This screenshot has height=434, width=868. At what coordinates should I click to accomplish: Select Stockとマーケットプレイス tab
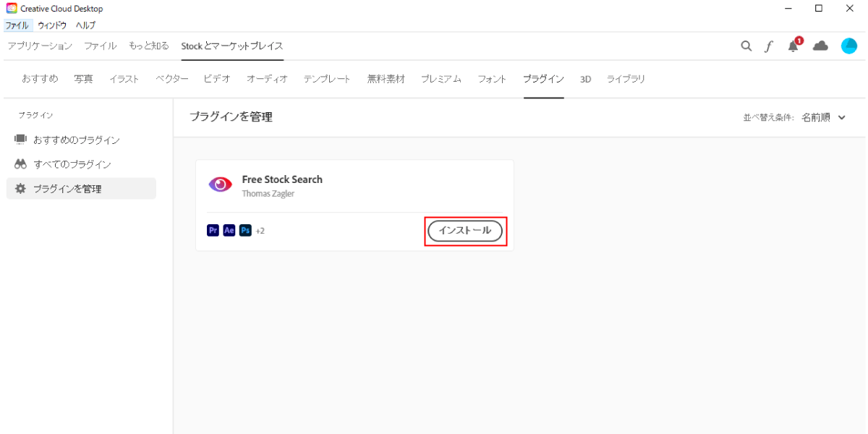pos(232,46)
